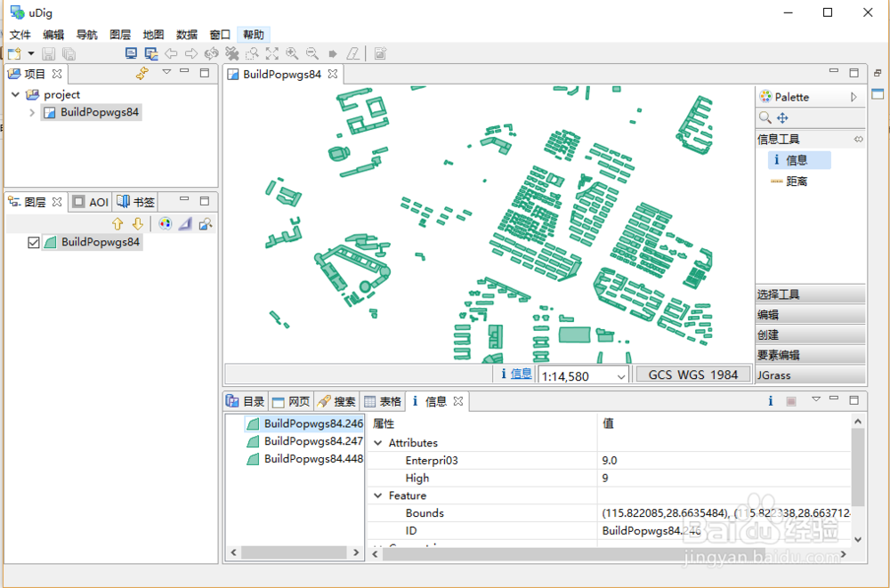
Task: Expand the 选择工具 palette drawer
Action: [811, 294]
